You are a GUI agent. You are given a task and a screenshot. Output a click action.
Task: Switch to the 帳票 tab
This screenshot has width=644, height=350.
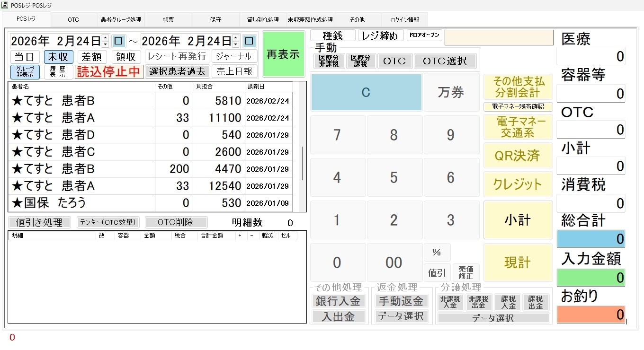point(168,20)
